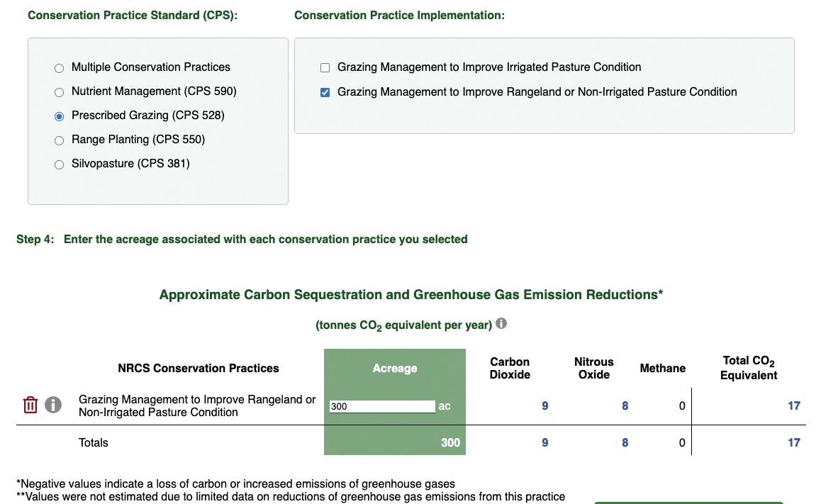Choose Nutrient Management (CPS 590)
Viewport: 821px width, 504px height.
point(60,92)
